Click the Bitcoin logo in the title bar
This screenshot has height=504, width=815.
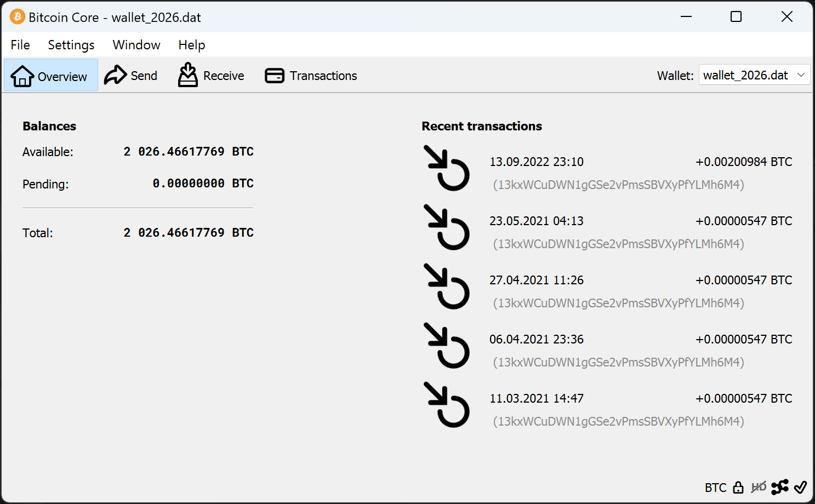17,17
